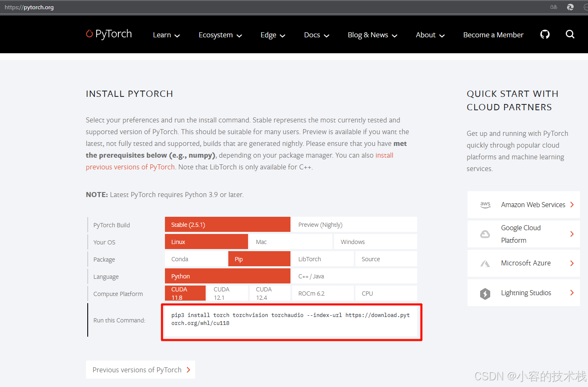Select the Pip package option
Viewport: 588px width, 387px height.
259,259
